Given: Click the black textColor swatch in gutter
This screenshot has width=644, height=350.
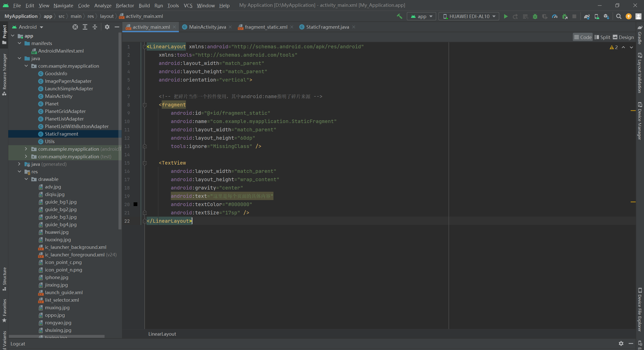Looking at the screenshot, I should pyautogui.click(x=135, y=204).
